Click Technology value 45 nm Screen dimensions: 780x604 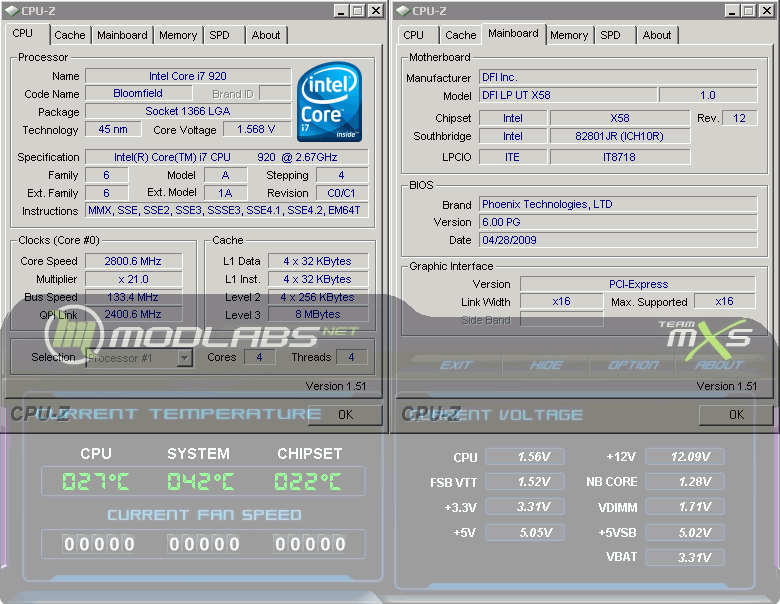(113, 129)
